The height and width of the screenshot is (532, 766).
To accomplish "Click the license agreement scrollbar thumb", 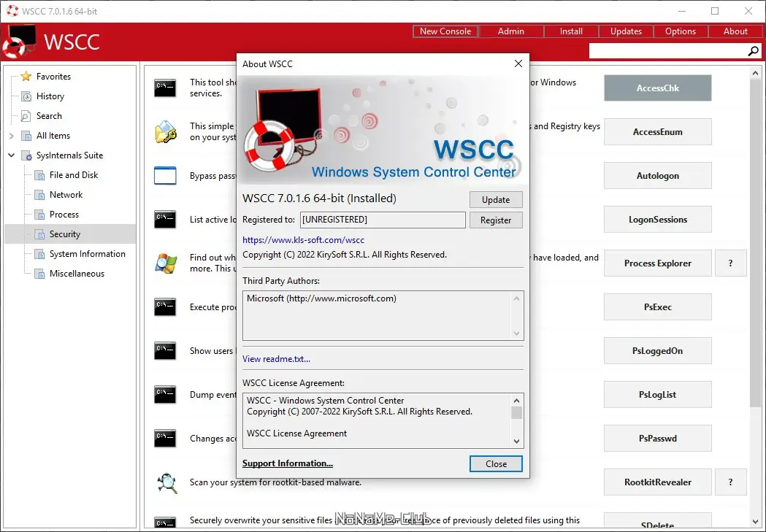I will coord(516,413).
